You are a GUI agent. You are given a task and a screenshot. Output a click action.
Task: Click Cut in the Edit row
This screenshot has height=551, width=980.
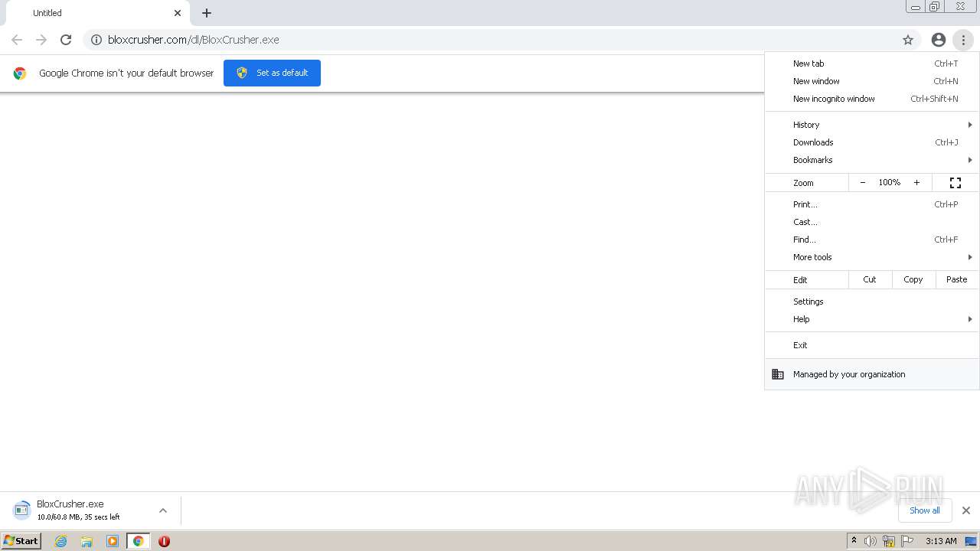pyautogui.click(x=870, y=280)
